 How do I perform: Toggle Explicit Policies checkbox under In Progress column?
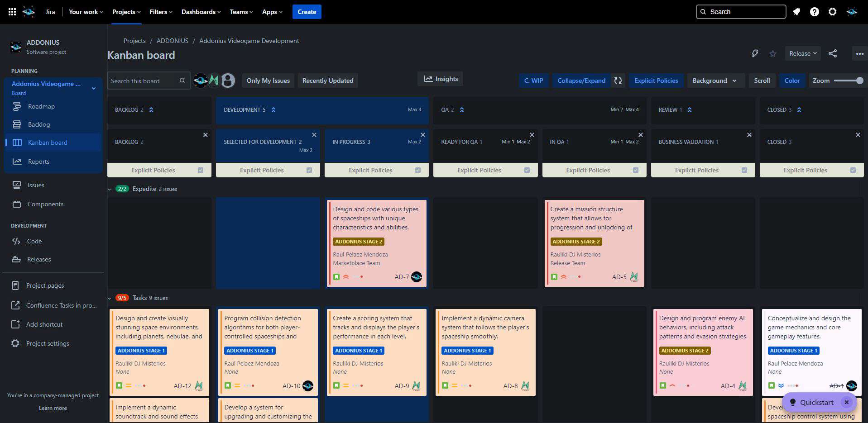click(x=418, y=170)
